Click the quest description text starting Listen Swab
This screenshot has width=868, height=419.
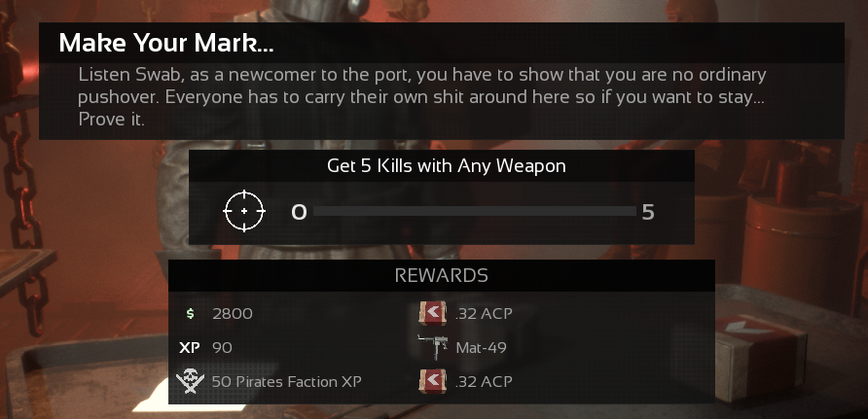(x=422, y=97)
